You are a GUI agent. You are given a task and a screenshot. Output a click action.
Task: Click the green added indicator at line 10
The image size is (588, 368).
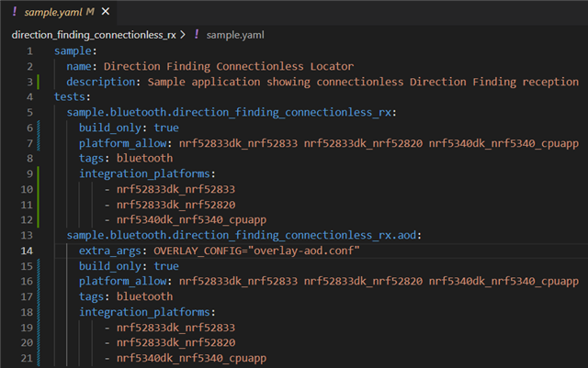tap(38, 189)
